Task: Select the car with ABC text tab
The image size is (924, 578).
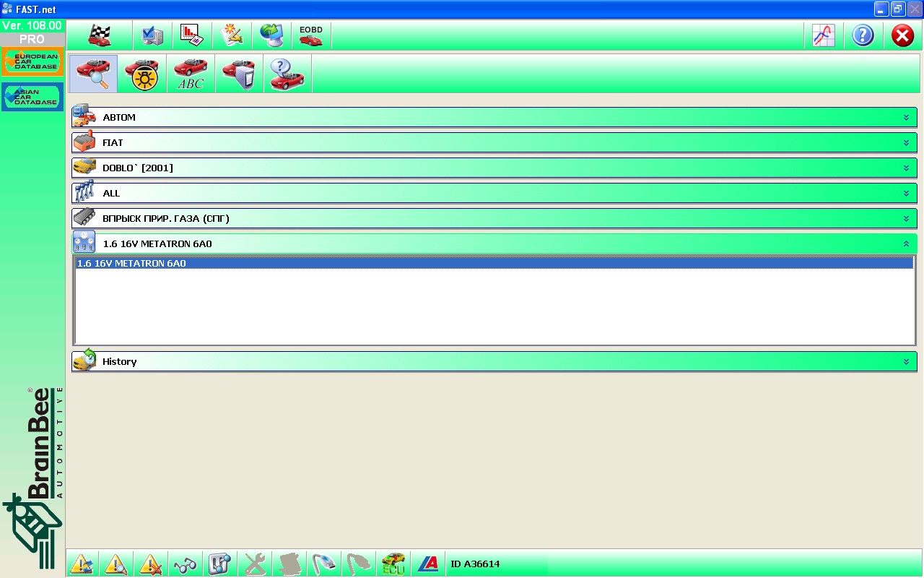Action: tap(191, 74)
